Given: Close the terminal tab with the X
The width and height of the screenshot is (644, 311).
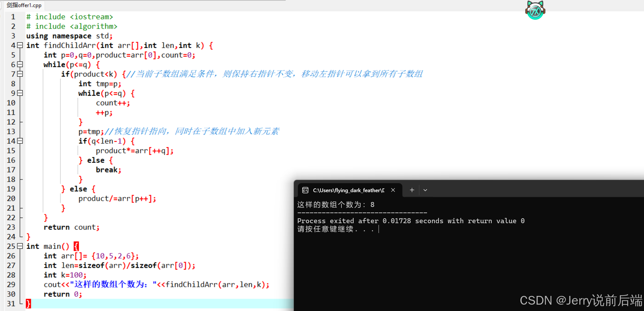Looking at the screenshot, I should [393, 190].
